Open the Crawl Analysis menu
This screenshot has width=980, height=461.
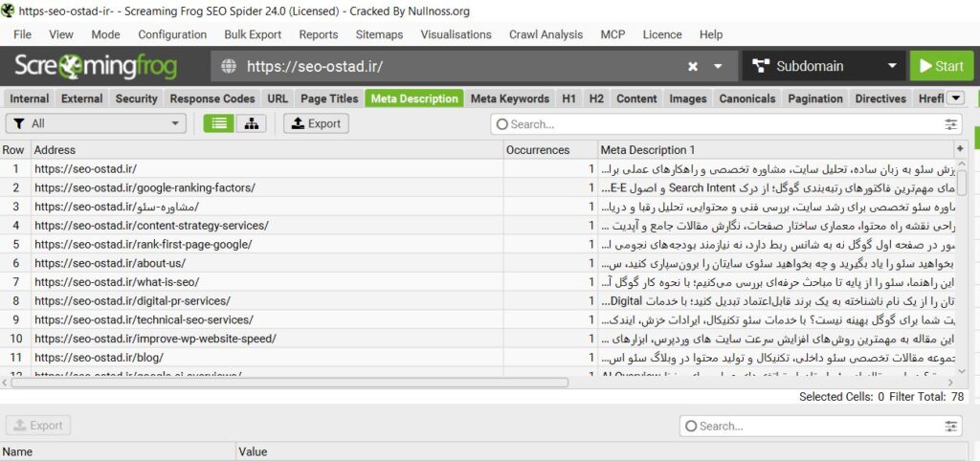[x=546, y=34]
